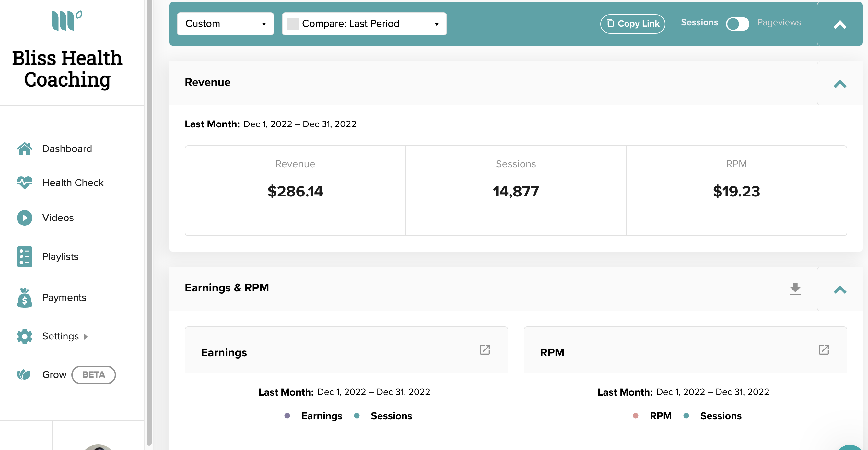Click the Earnings card heading
The image size is (868, 450).
point(224,353)
